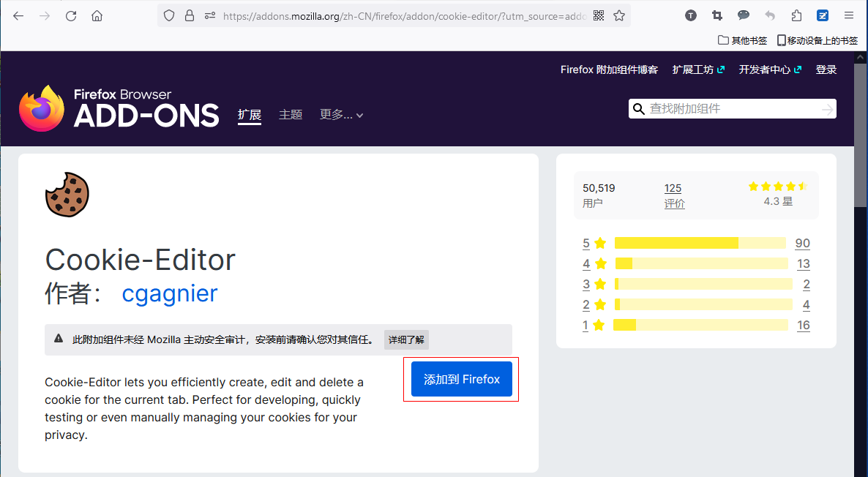The width and height of the screenshot is (868, 477).
Task: Bookmark this page with the star icon
Action: click(619, 15)
